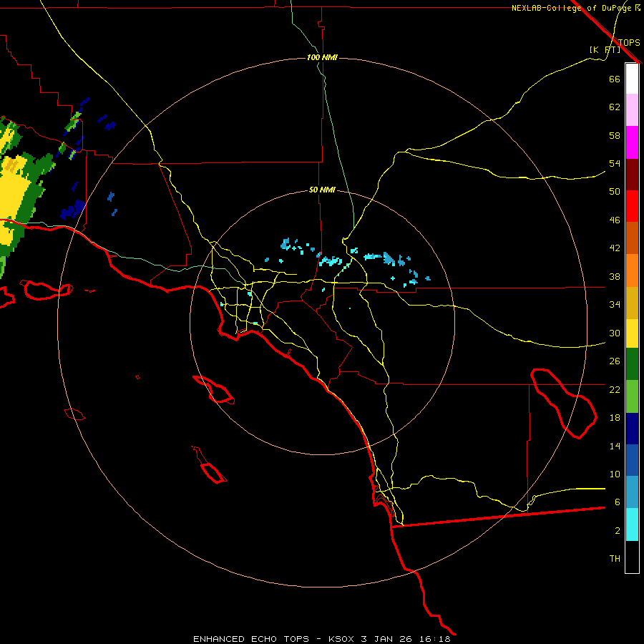Click the TOPS legend title
This screenshot has height=644, width=644.
pos(629,43)
